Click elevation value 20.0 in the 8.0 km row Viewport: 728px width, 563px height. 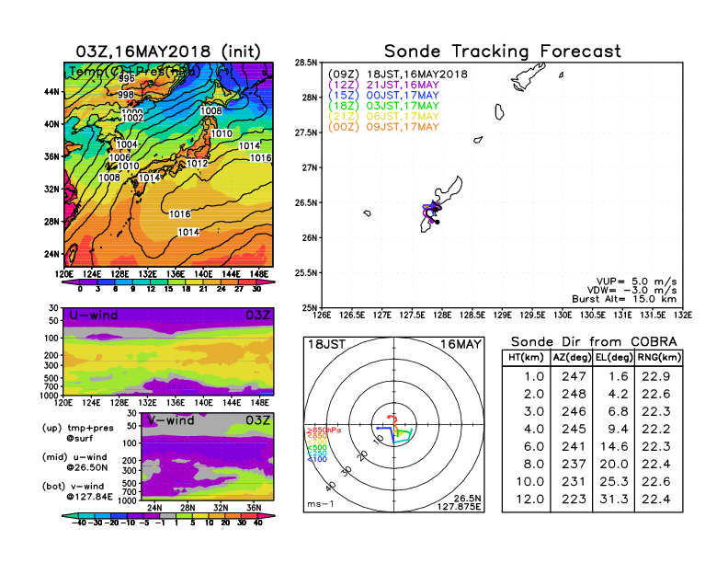614,464
